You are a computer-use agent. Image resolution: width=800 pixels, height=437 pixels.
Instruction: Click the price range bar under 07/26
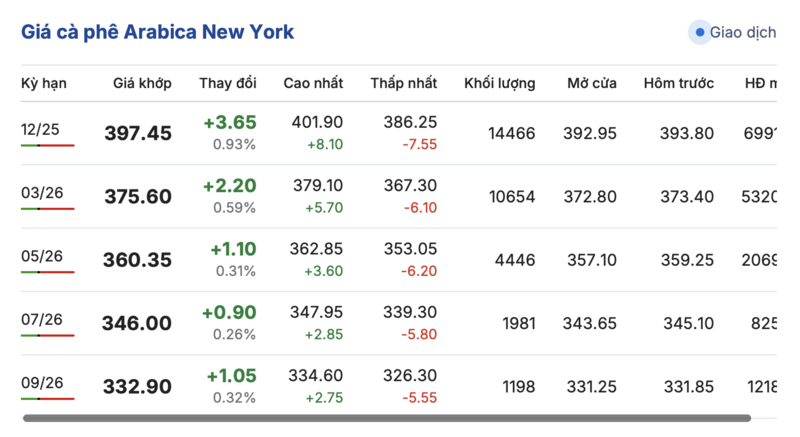47,335
